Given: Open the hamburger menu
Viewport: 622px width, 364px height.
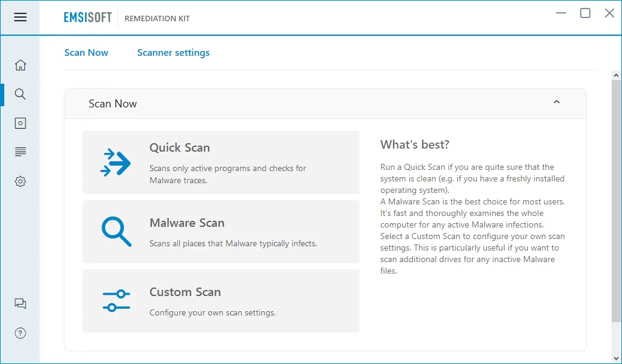Looking at the screenshot, I should pyautogui.click(x=20, y=17).
